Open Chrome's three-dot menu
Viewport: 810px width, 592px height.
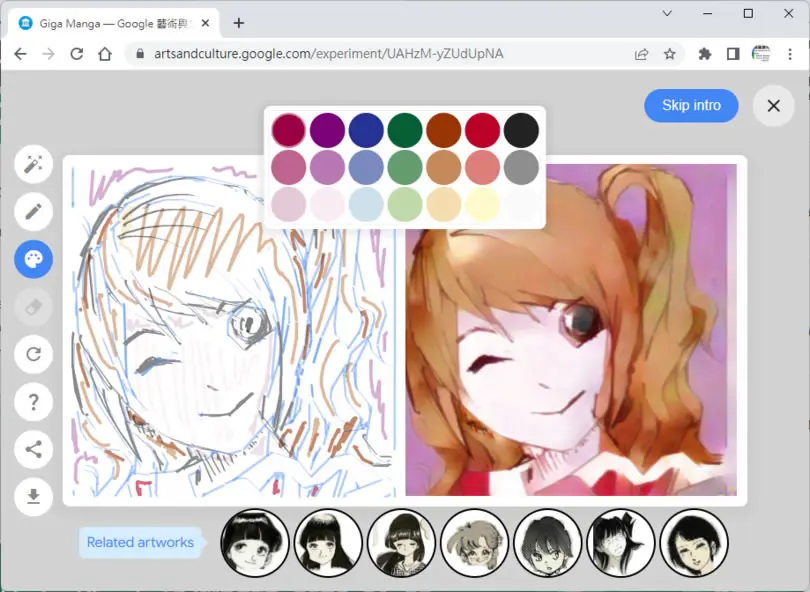click(790, 54)
